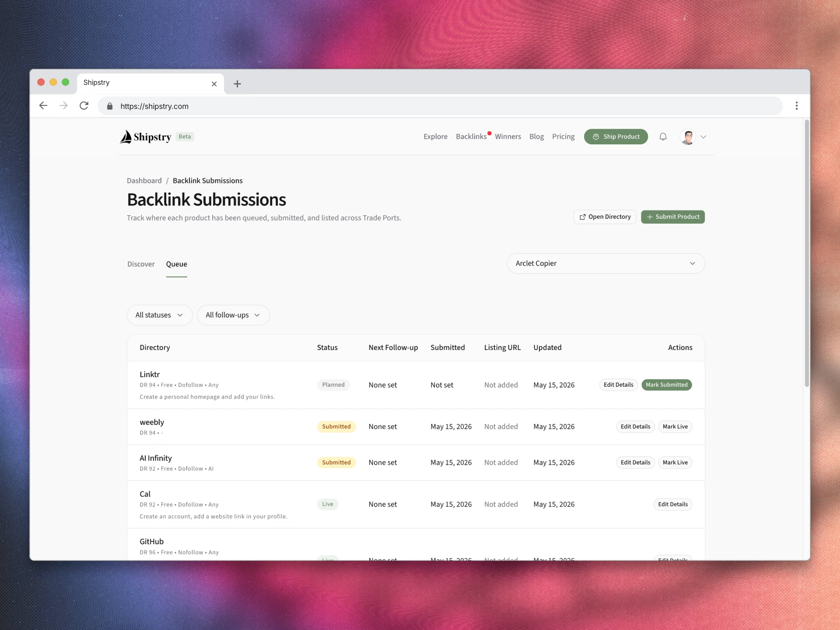This screenshot has width=840, height=630.
Task: Go to the Winners page
Action: [x=508, y=137]
